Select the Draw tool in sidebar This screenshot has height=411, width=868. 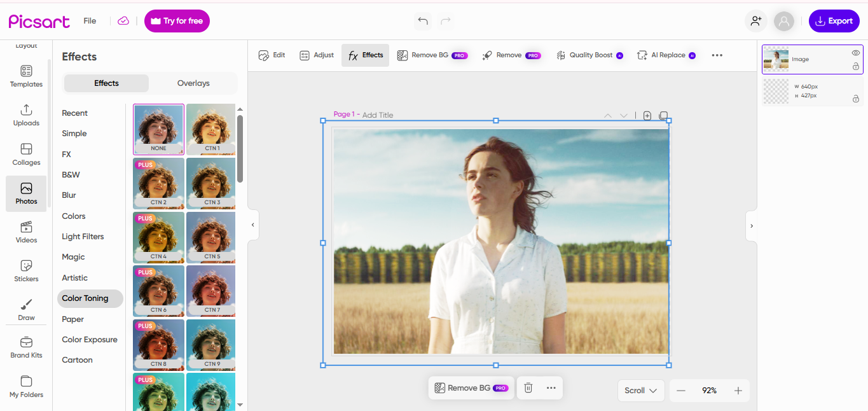(x=26, y=310)
